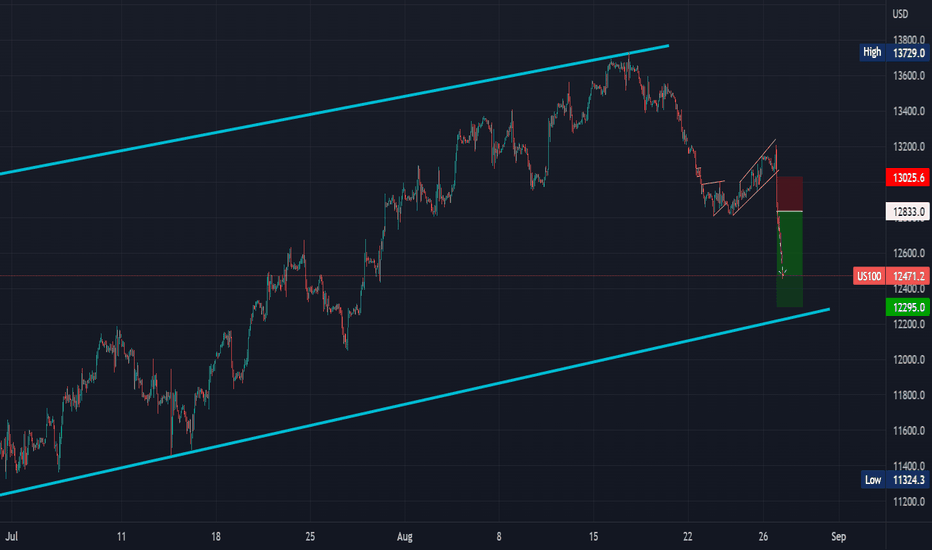Click the Jul date label on time axis

pos(11,536)
